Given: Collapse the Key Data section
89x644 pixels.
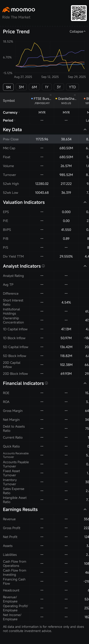Looking at the screenshot, I should pyautogui.click(x=85, y=129).
